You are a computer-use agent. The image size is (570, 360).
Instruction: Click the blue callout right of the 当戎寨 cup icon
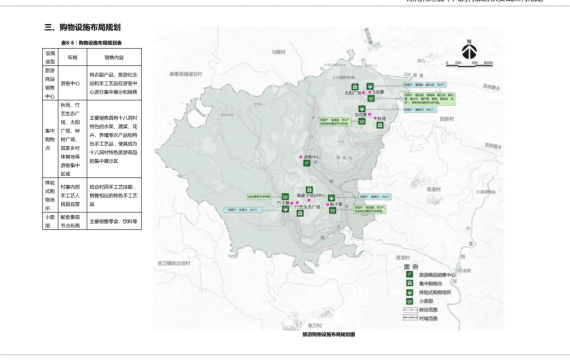(x=420, y=109)
